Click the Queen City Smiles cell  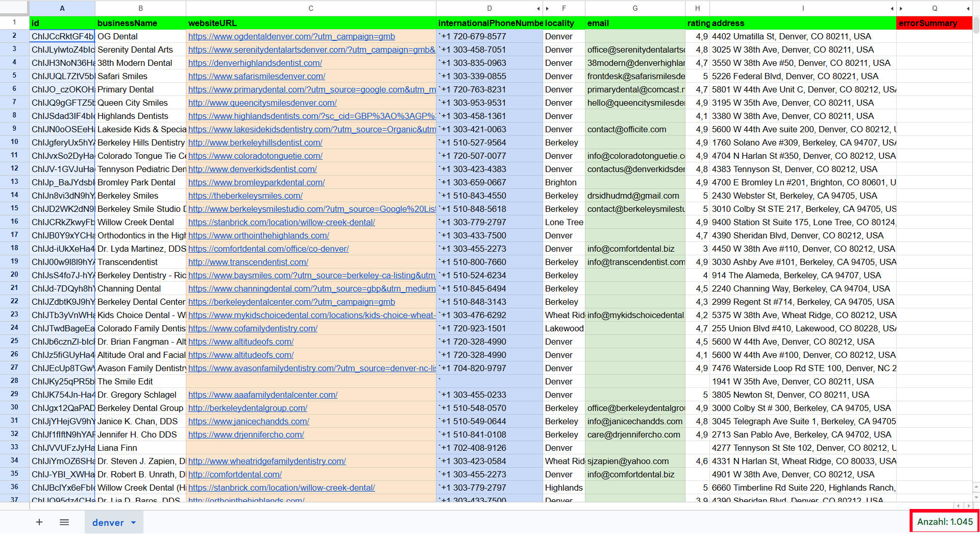tap(140, 103)
